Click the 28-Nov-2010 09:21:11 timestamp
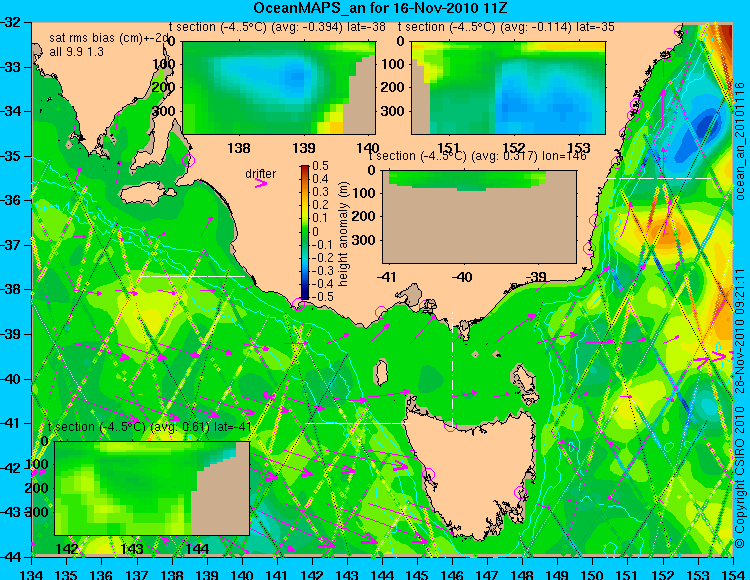This screenshot has width=750, height=580. (741, 330)
